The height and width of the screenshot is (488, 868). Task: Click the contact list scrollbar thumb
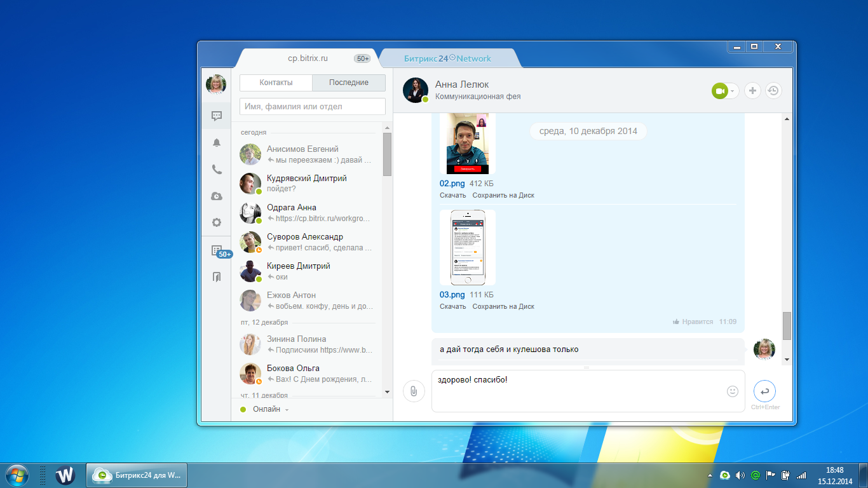[387, 154]
